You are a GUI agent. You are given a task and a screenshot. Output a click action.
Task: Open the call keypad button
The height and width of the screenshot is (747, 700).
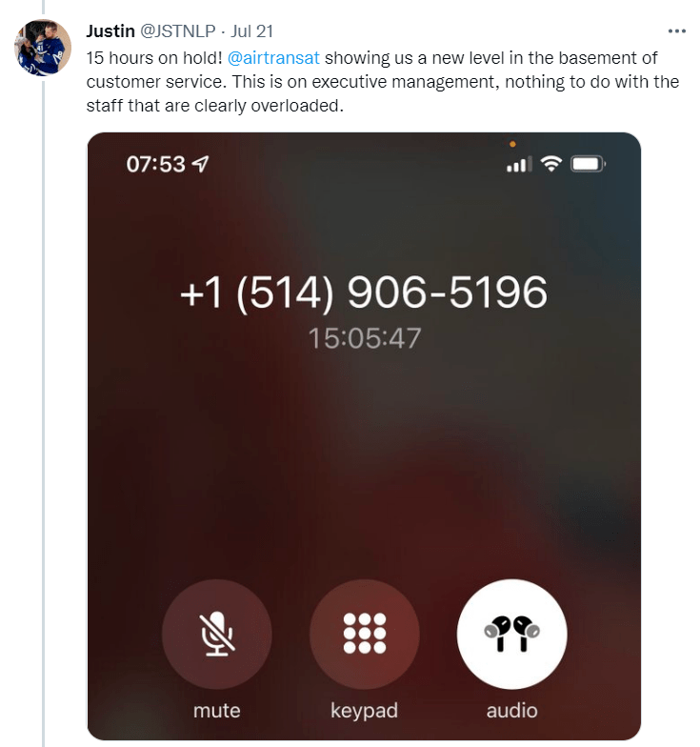(x=365, y=635)
